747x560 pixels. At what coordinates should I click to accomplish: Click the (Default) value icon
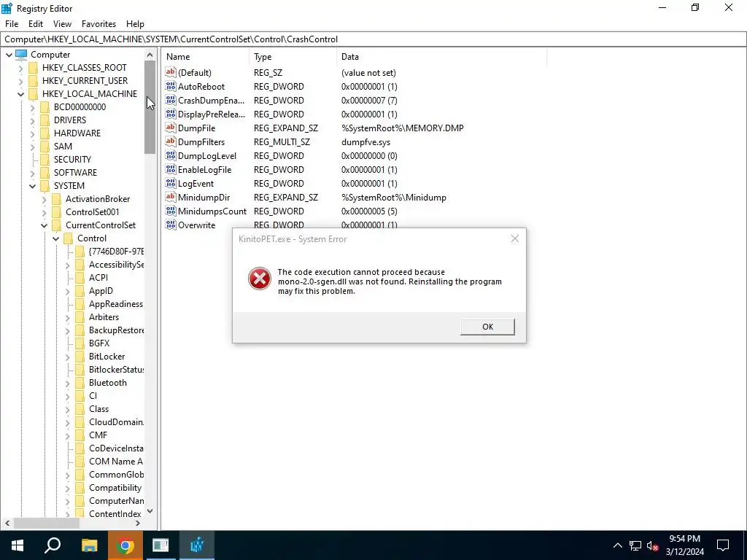(x=171, y=72)
